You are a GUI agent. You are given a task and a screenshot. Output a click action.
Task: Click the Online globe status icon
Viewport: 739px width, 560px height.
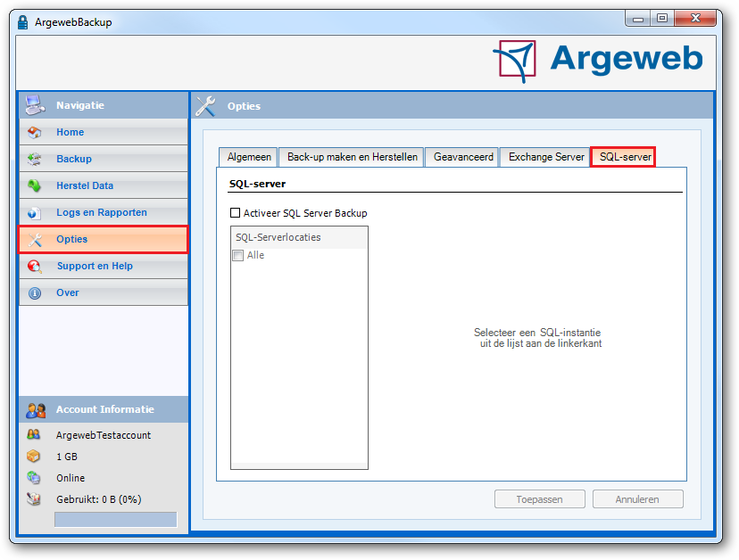point(33,478)
